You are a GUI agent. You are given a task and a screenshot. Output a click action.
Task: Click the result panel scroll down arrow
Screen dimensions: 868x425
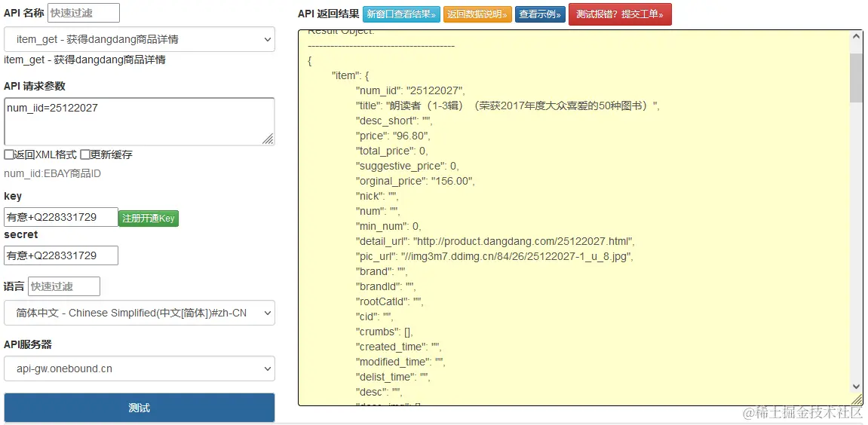pos(856,386)
